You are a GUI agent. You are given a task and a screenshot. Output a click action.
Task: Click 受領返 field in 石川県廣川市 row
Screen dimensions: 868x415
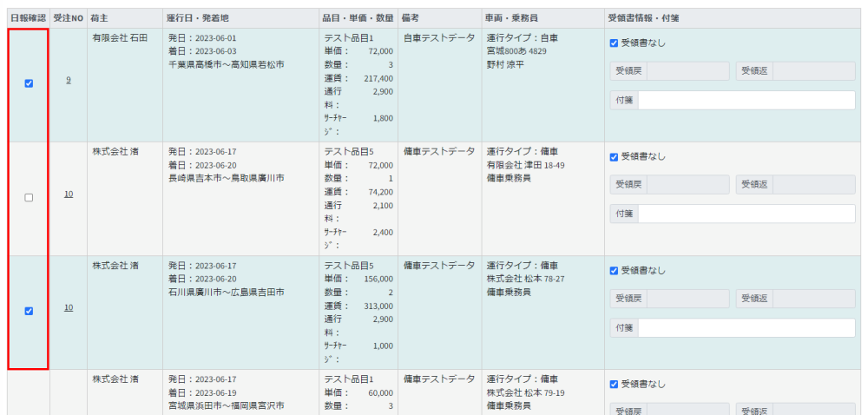[x=812, y=299]
